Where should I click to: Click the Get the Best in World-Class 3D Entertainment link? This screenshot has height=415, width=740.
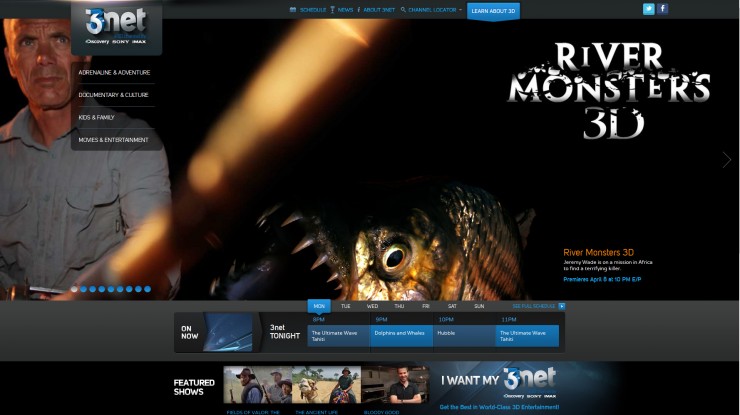coord(499,407)
